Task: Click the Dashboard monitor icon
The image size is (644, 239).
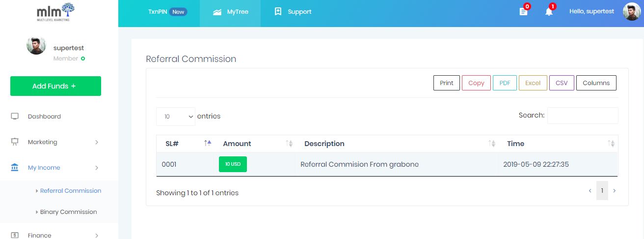Action: tap(15, 117)
